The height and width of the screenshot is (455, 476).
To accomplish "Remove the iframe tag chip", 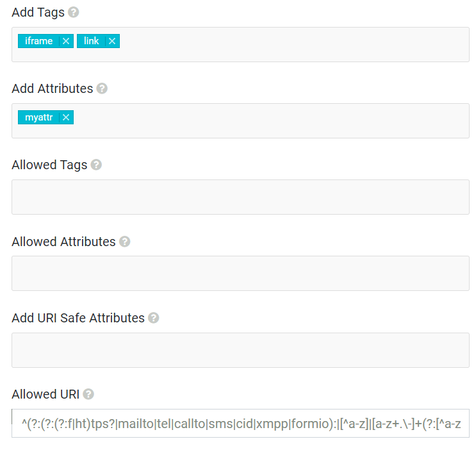I will pos(66,41).
